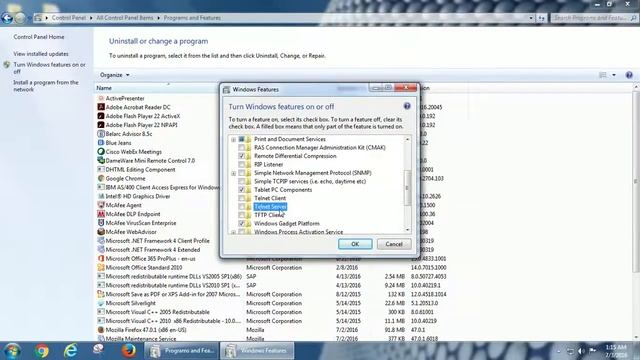
Task: Launch Firefox from the taskbar
Action: pos(129,351)
